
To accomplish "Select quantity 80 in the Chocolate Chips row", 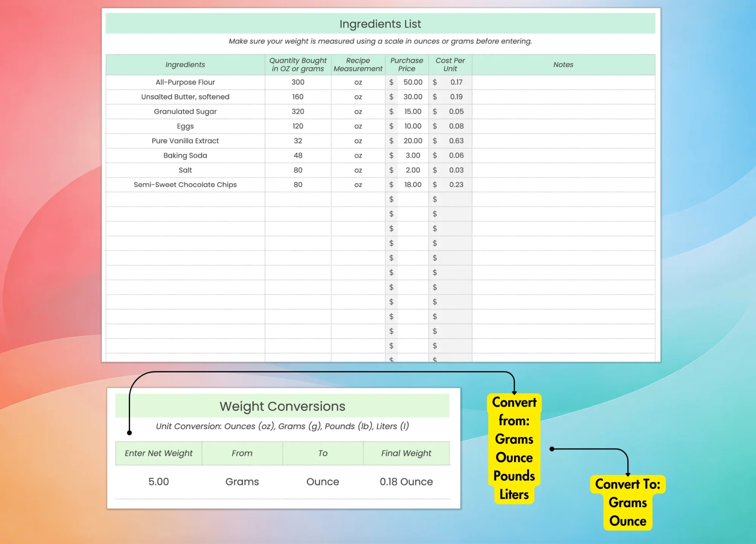I will pyautogui.click(x=298, y=185).
